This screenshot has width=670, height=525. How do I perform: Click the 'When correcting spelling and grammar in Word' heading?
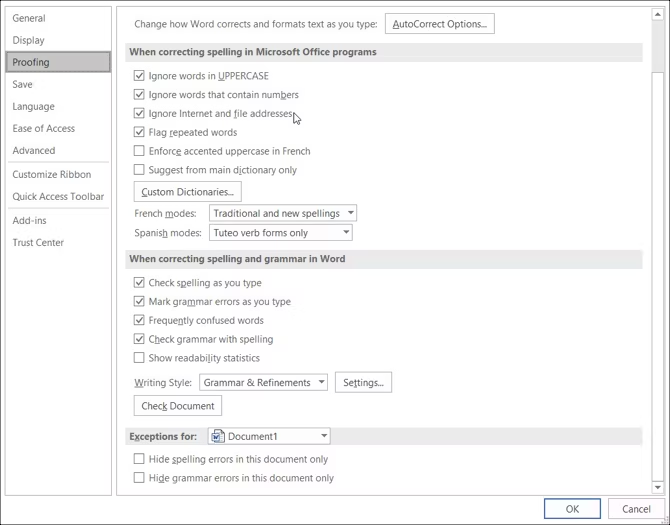tap(237, 259)
